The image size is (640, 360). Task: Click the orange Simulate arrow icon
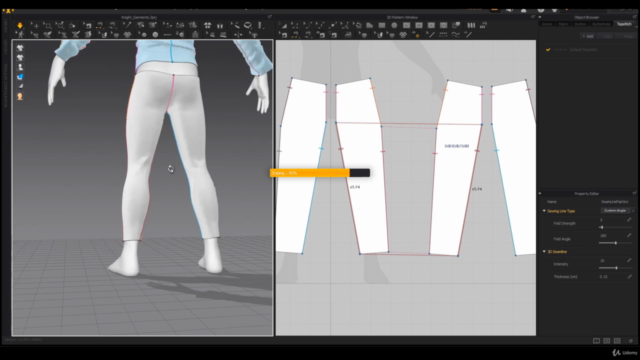pyautogui.click(x=20, y=25)
